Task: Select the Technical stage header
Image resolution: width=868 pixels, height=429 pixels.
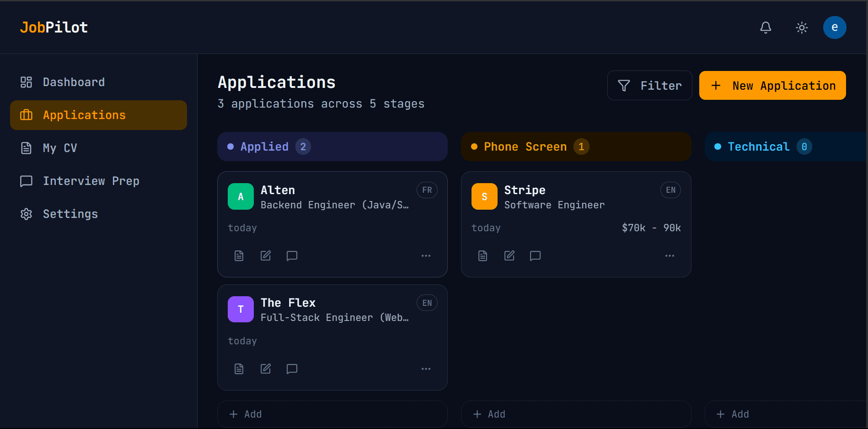Action: pyautogui.click(x=786, y=147)
